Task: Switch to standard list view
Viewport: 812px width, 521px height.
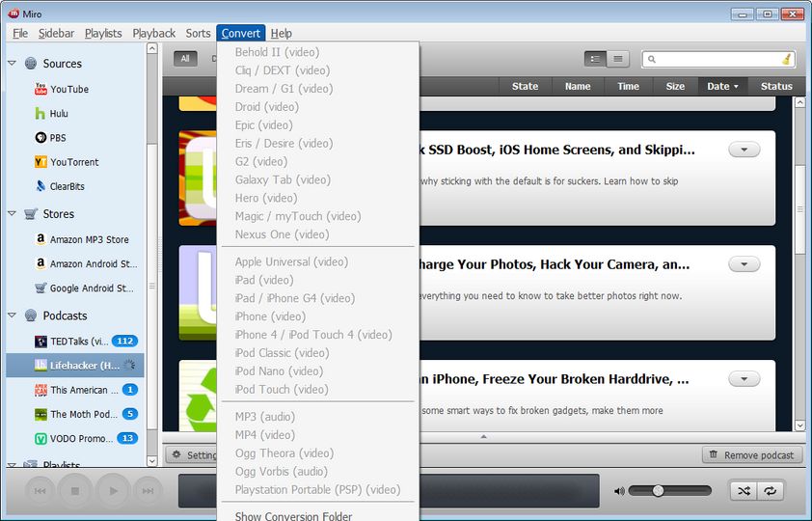Action: (x=596, y=59)
